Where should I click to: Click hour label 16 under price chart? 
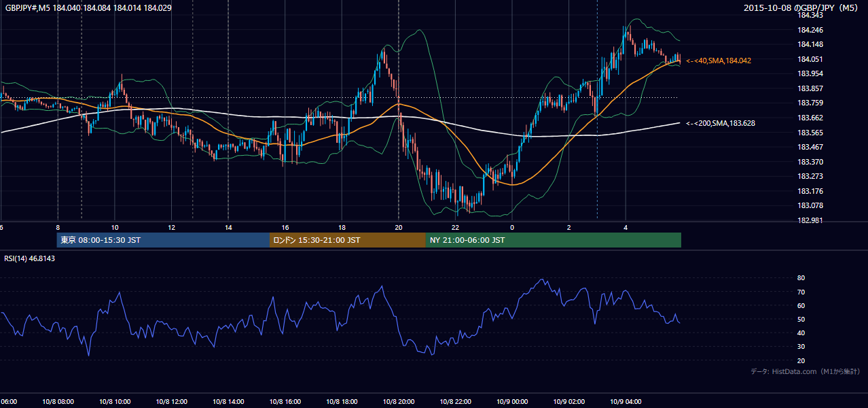coord(285,228)
